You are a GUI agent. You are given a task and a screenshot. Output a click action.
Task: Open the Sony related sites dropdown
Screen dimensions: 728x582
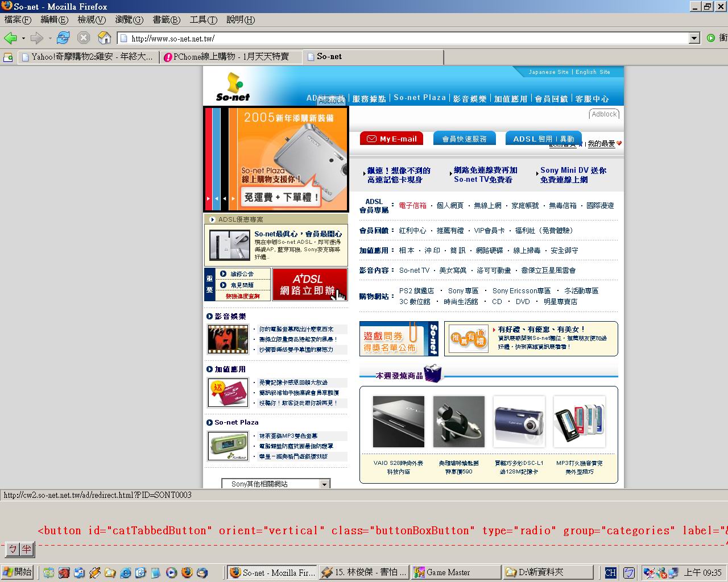324,484
